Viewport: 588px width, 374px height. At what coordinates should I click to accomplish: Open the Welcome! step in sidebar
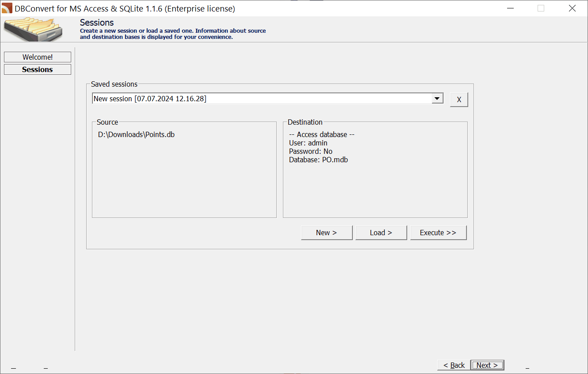(x=38, y=57)
